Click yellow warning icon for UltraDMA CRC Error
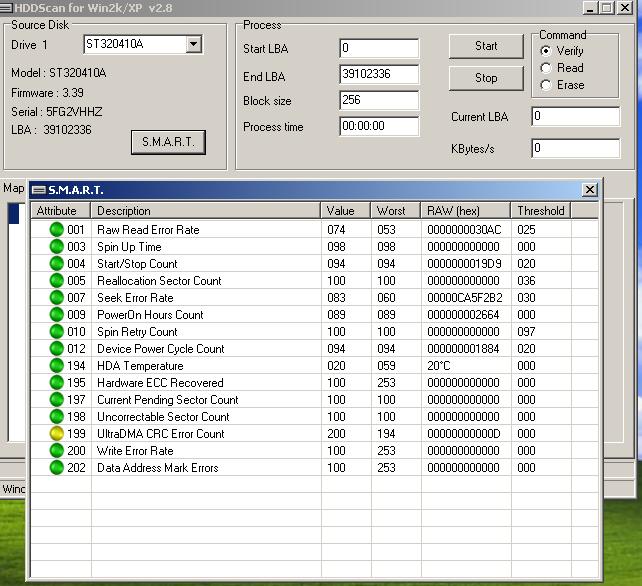The height and width of the screenshot is (586, 642). [57, 434]
